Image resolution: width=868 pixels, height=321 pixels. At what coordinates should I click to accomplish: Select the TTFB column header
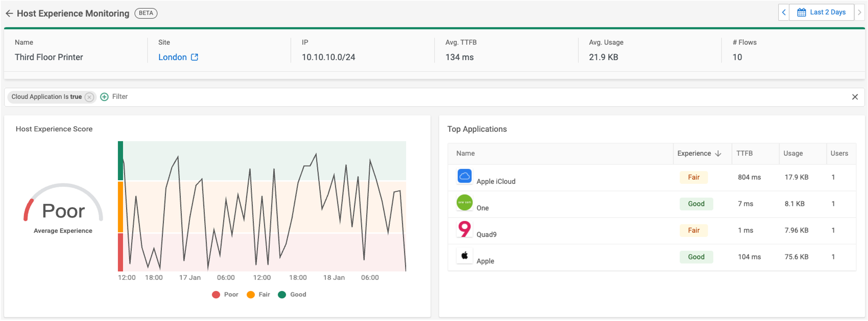(746, 153)
